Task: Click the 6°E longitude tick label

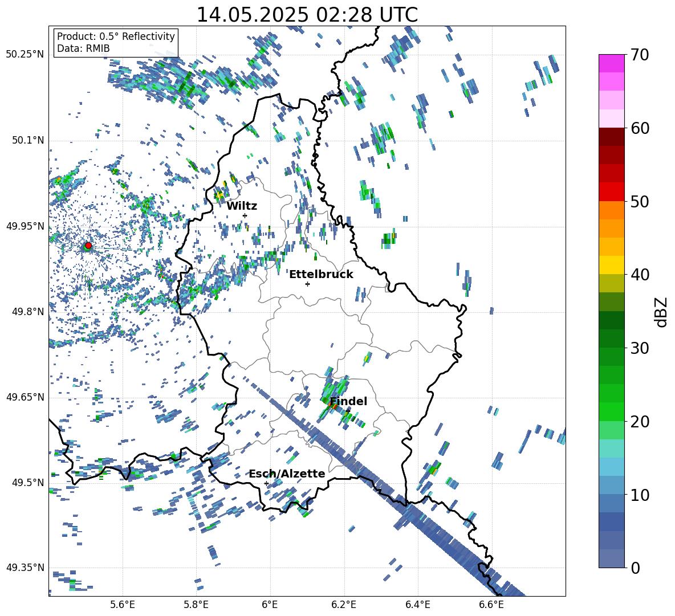Action: click(x=270, y=605)
